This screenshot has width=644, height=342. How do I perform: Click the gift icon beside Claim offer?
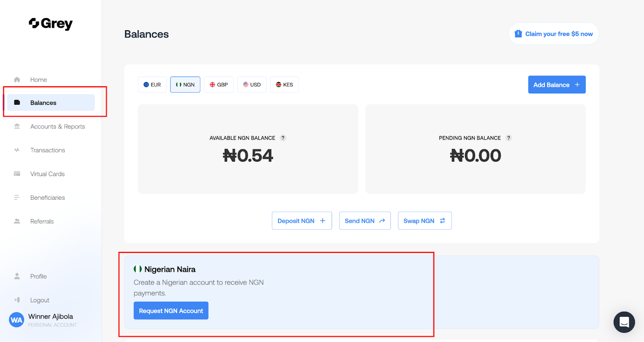(x=518, y=33)
